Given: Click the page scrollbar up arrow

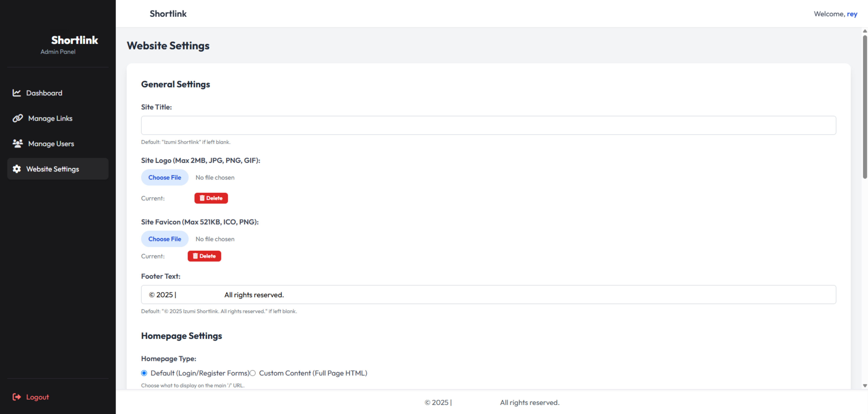Looking at the screenshot, I should [865, 31].
